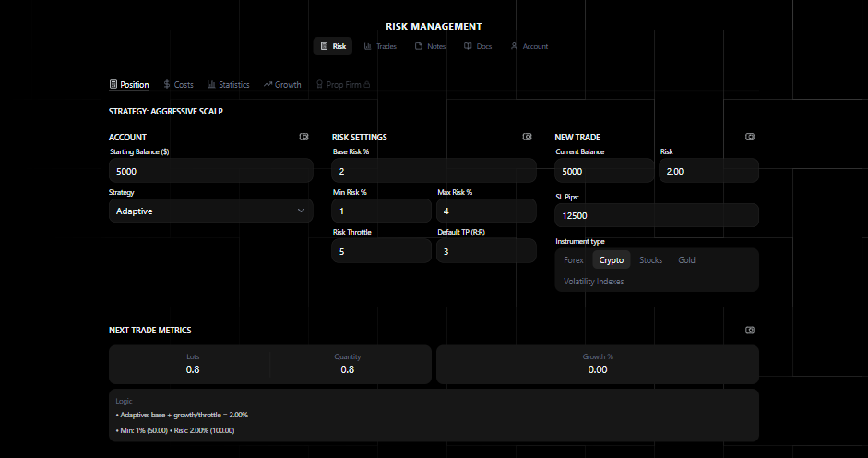Focus the Default TP (R:R) field
The image size is (868, 458).
pyautogui.click(x=487, y=251)
